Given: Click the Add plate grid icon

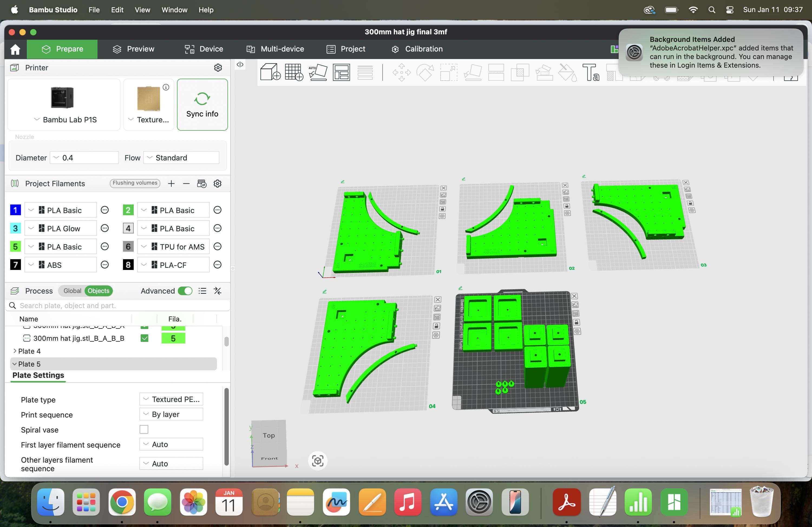Looking at the screenshot, I should point(294,72).
